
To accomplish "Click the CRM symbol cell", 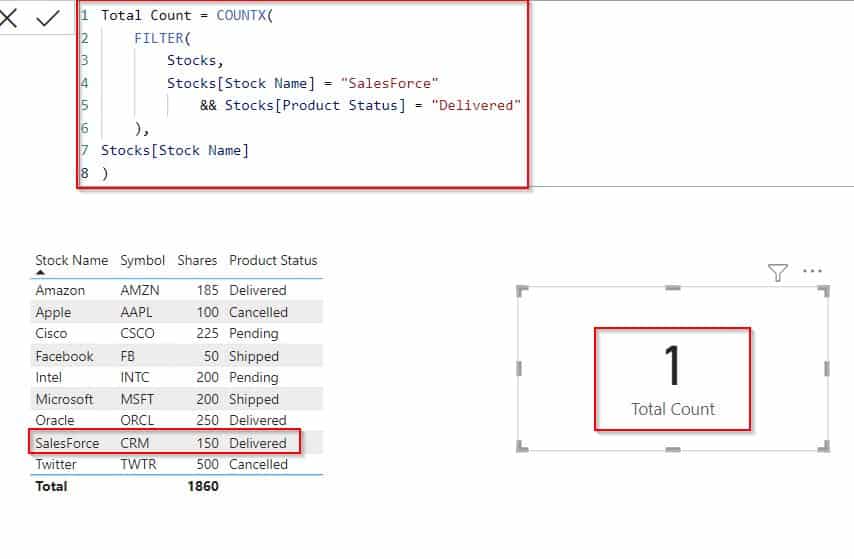I will tap(135, 443).
